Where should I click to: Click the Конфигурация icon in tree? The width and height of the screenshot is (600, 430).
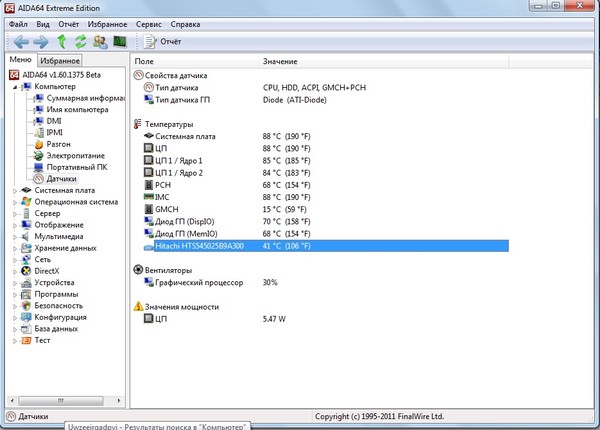26,317
